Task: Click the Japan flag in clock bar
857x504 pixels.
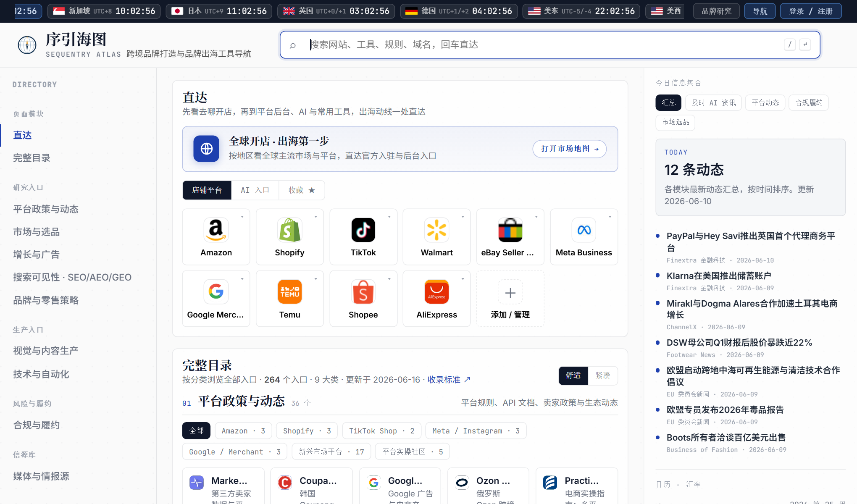Action: click(x=177, y=11)
